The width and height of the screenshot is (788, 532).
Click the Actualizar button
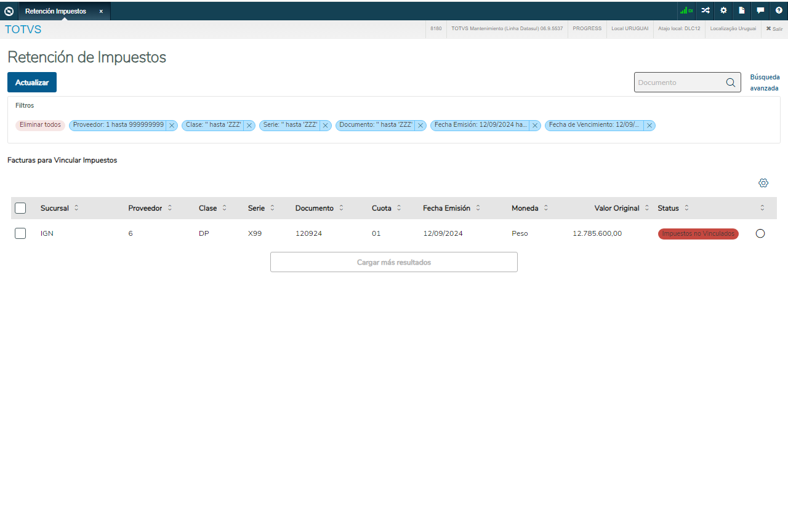pyautogui.click(x=32, y=83)
